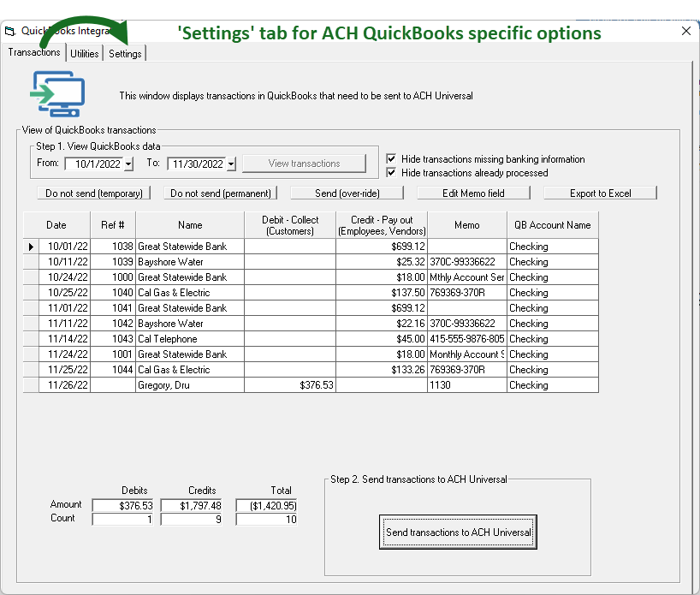The image size is (700, 595).
Task: Open Edit Memo field
Action: 473,193
